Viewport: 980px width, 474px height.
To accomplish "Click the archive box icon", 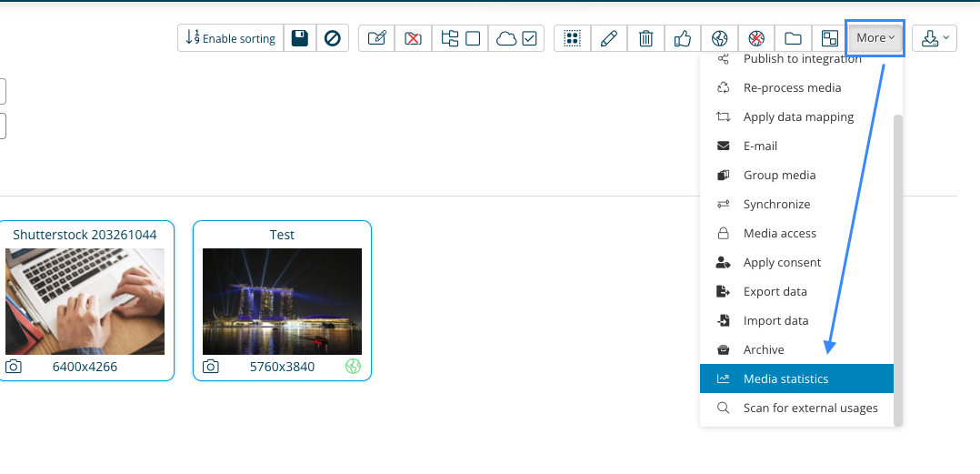I will pyautogui.click(x=723, y=349).
